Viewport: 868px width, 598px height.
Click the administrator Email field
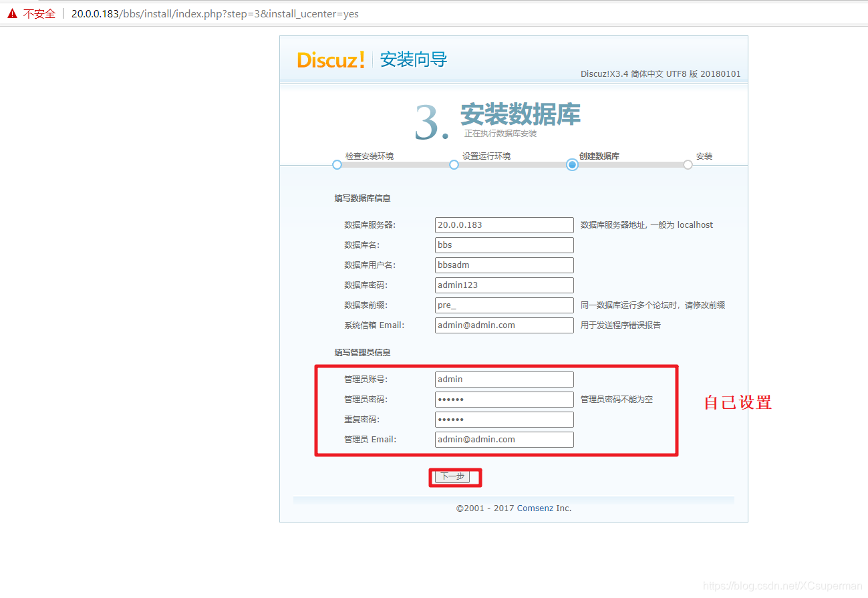504,440
